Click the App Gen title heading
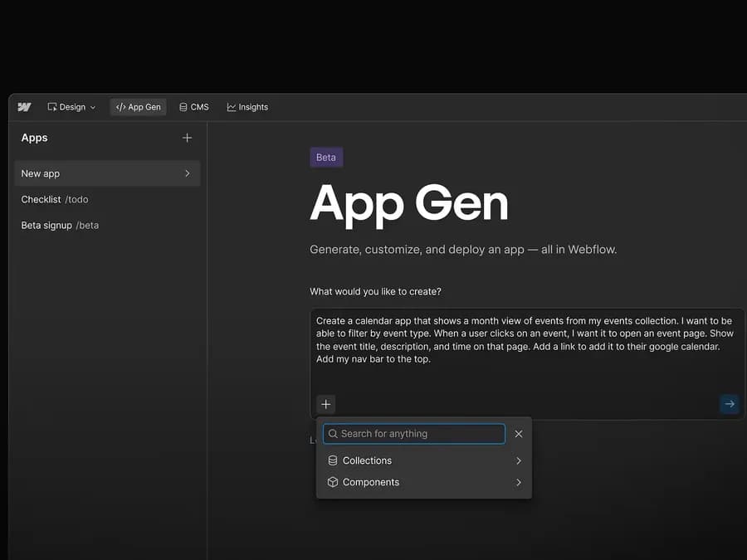 tap(409, 204)
